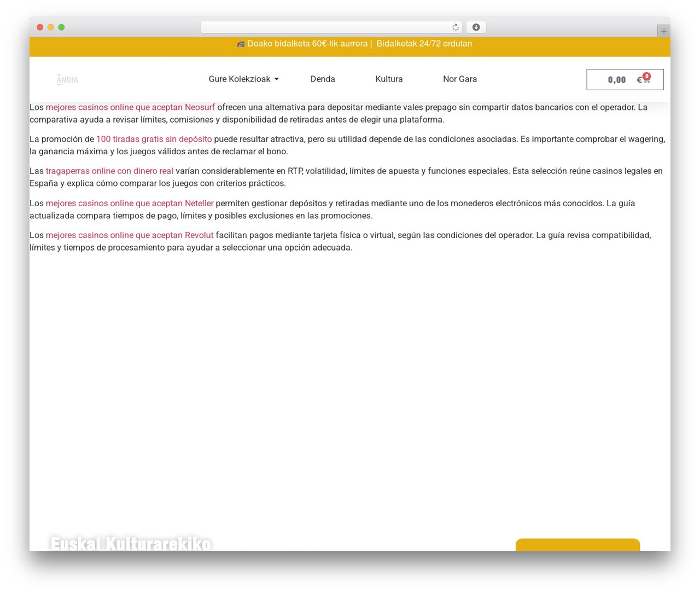Minimize the window with yellow button
This screenshot has height=593, width=700.
coord(51,27)
